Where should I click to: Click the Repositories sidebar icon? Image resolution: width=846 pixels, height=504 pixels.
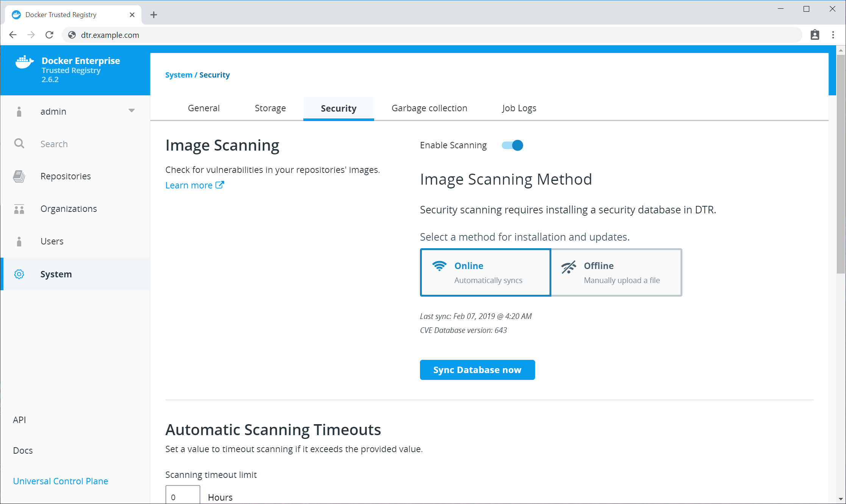pos(19,176)
